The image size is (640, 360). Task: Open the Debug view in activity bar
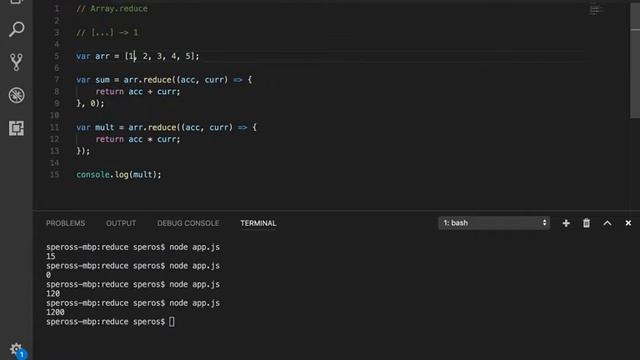click(x=16, y=95)
